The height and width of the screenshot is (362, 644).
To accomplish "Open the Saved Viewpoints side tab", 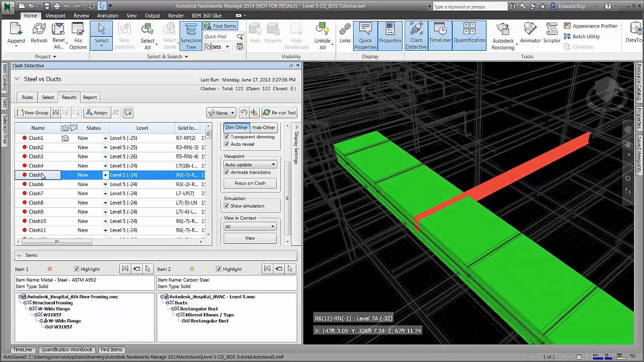I will pyautogui.click(x=639, y=154).
